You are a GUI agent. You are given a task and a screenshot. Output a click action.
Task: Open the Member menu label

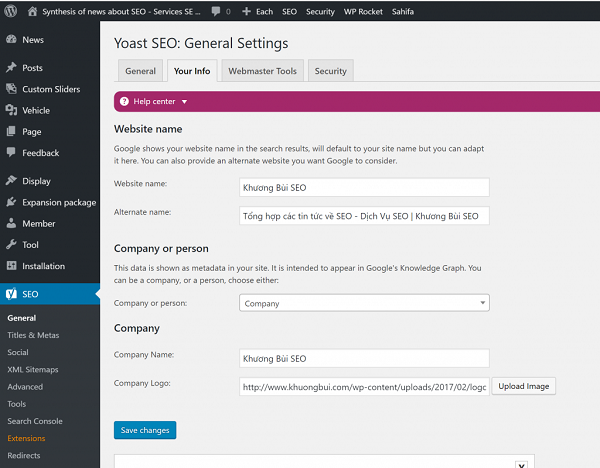39,223
